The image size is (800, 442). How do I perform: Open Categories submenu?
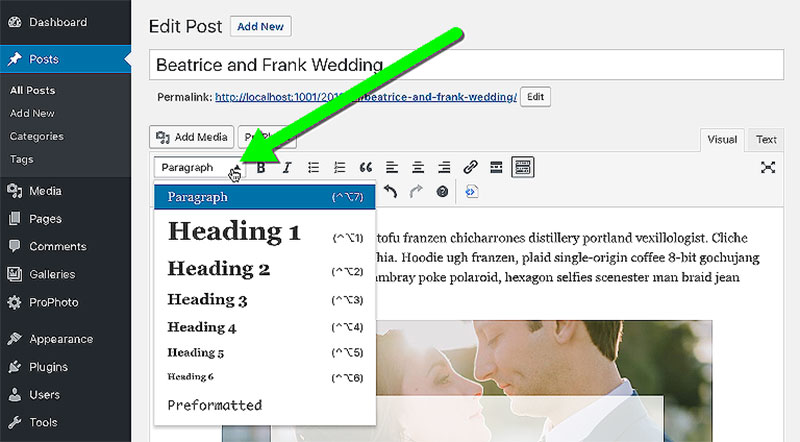[37, 136]
